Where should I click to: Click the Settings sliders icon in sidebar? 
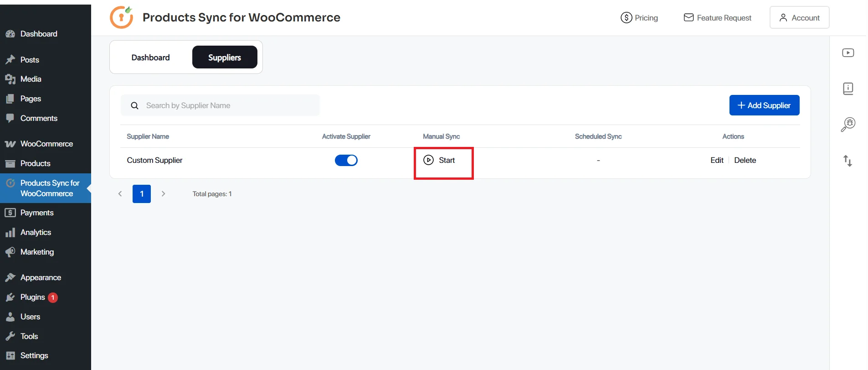pos(10,355)
